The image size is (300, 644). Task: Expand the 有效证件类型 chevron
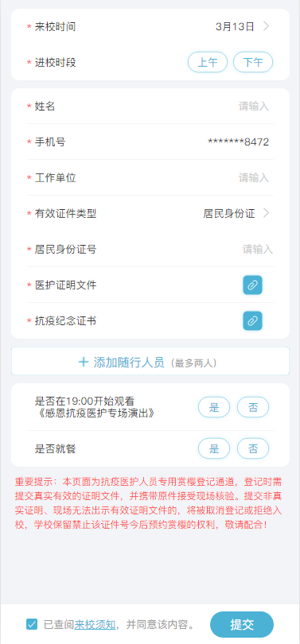(266, 213)
